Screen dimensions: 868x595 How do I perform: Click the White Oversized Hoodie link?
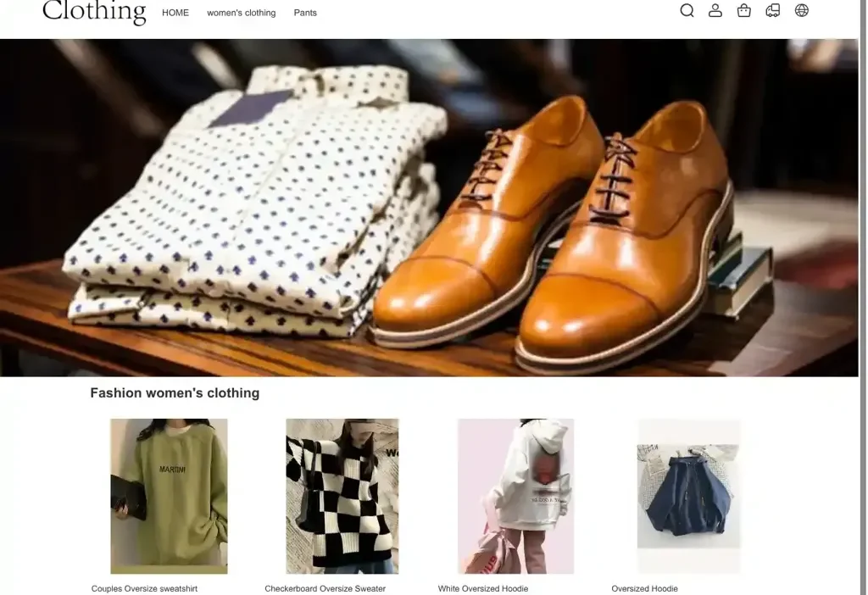click(483, 587)
